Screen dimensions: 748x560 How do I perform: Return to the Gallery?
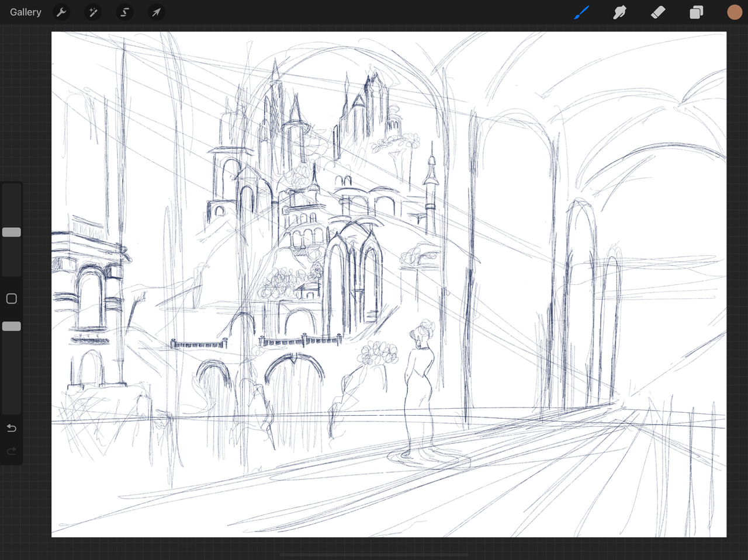tap(26, 12)
